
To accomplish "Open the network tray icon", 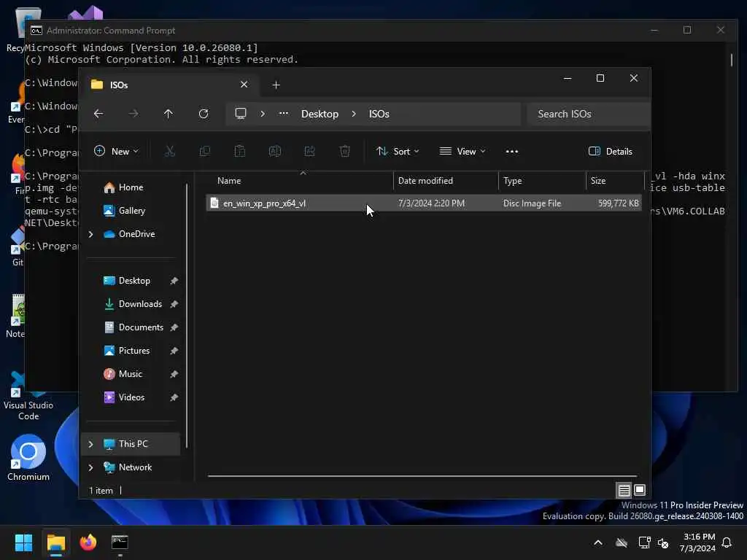I will pyautogui.click(x=644, y=542).
